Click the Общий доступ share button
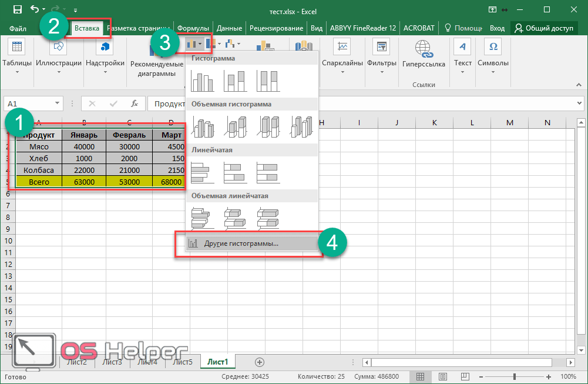The image size is (588, 384). [x=543, y=28]
